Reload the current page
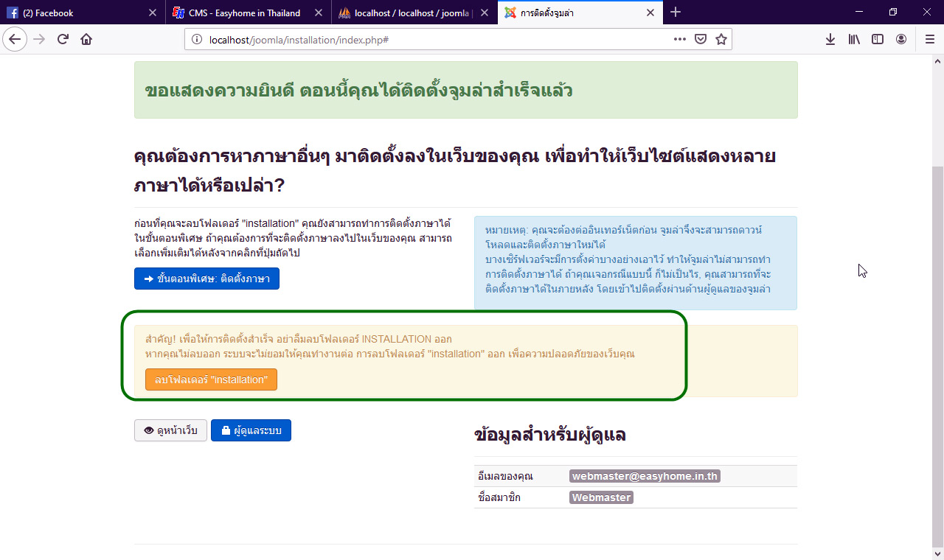This screenshot has height=560, width=944. click(x=62, y=38)
